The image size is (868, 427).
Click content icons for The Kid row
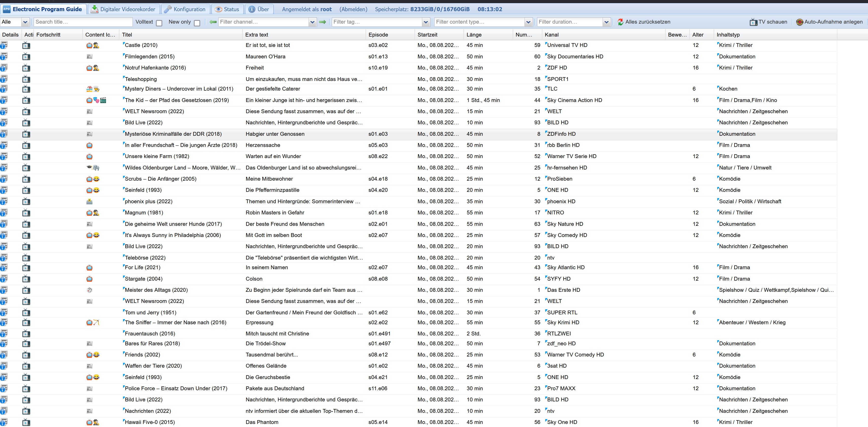pyautogui.click(x=96, y=100)
